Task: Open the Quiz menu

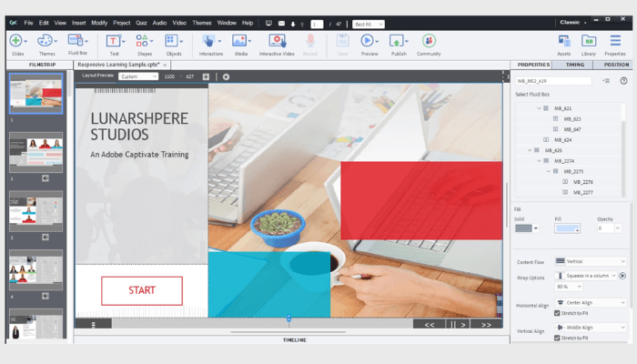Action: pos(141,23)
